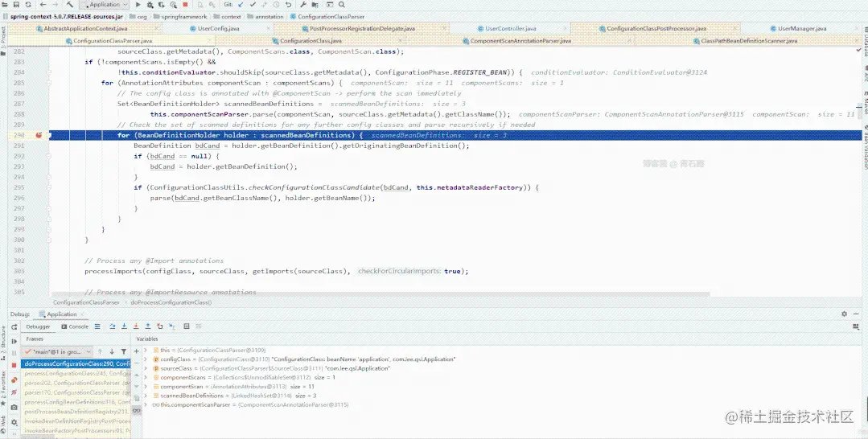
Task: Click the Save All toolbar icon
Action: [16, 5]
